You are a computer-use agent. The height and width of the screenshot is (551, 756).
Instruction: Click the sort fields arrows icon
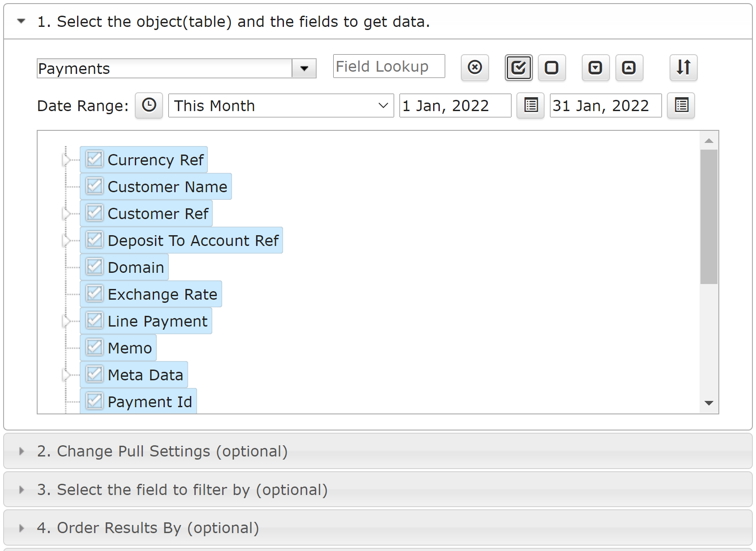[683, 68]
